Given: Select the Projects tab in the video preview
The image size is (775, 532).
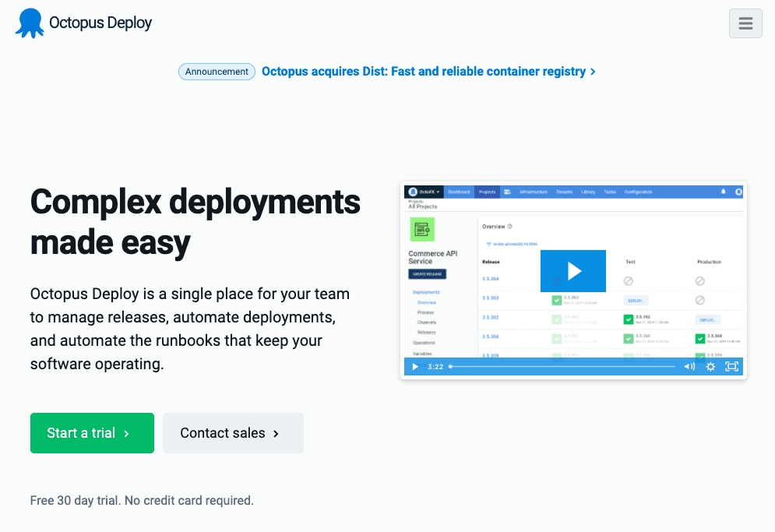Looking at the screenshot, I should (488, 192).
